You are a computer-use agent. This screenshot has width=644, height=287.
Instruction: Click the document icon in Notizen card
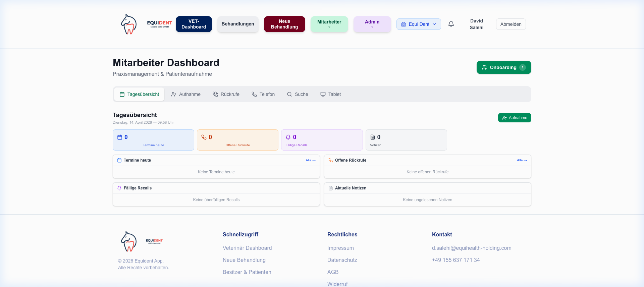pyautogui.click(x=373, y=137)
